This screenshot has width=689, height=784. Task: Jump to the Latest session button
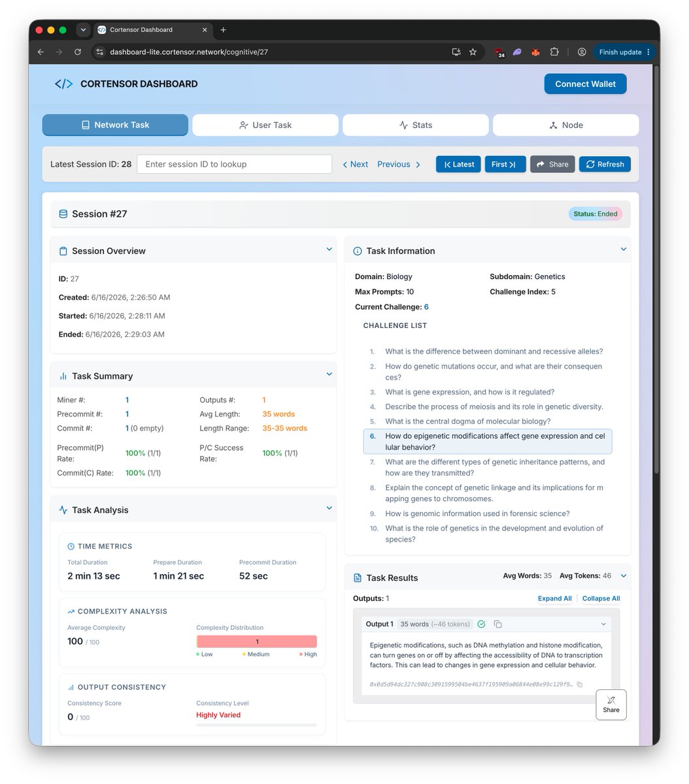[x=459, y=165]
